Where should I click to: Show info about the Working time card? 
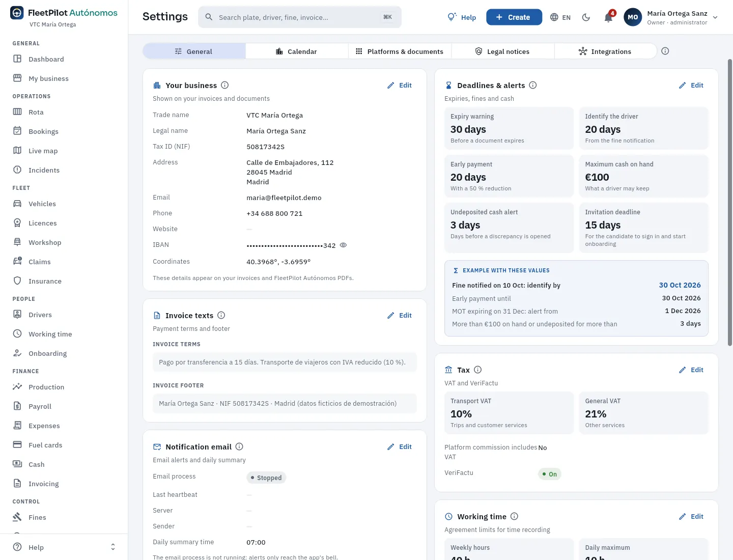click(514, 517)
